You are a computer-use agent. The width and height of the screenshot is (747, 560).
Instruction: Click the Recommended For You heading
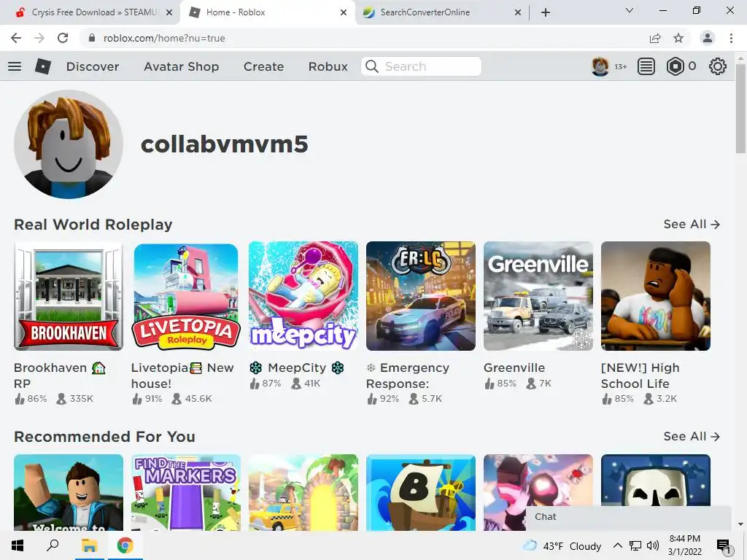coord(104,437)
